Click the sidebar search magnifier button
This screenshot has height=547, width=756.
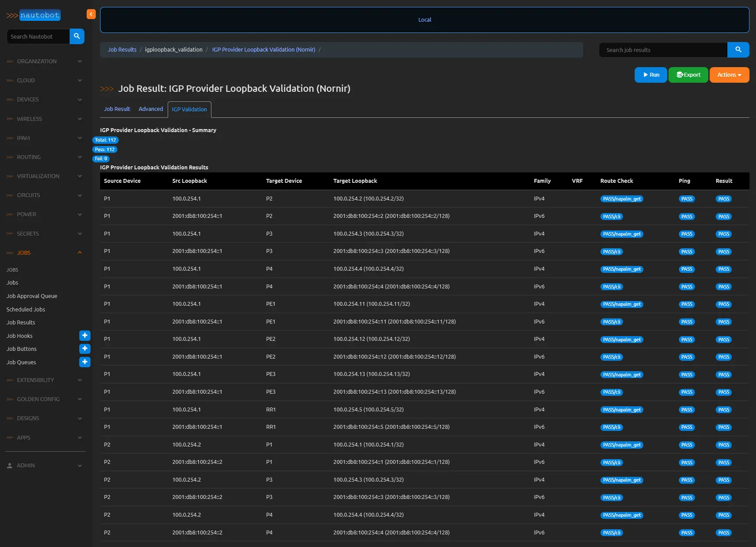(77, 36)
